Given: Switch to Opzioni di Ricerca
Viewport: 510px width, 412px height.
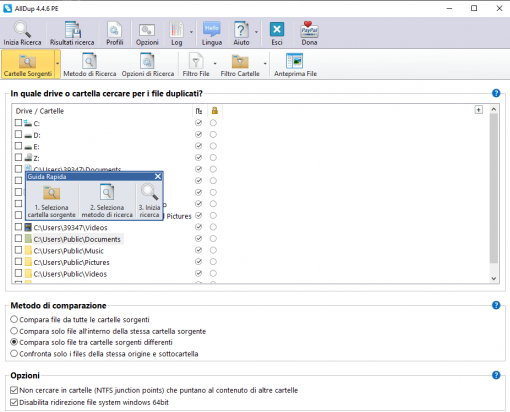Looking at the screenshot, I should point(148,64).
